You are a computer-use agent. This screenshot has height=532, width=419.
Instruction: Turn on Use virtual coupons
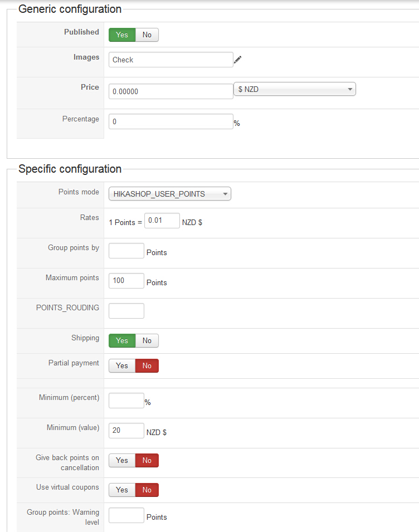[122, 490]
